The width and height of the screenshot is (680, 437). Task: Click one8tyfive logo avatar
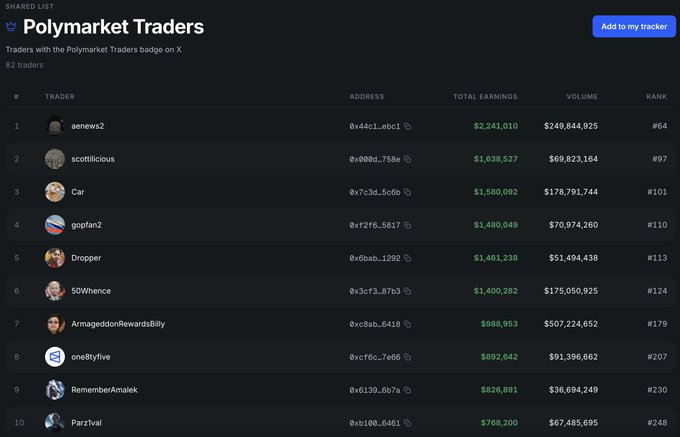[55, 357]
